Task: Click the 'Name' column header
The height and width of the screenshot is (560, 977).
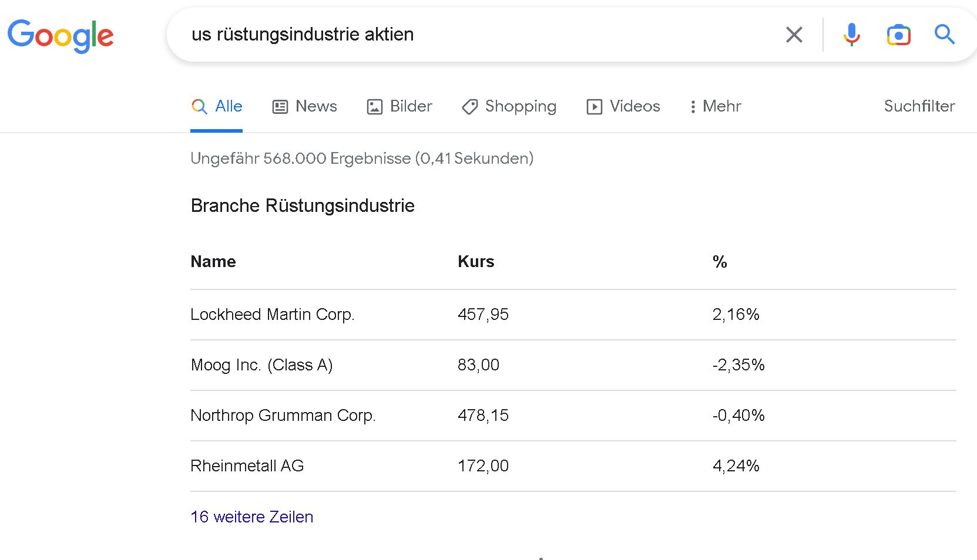Action: (213, 262)
